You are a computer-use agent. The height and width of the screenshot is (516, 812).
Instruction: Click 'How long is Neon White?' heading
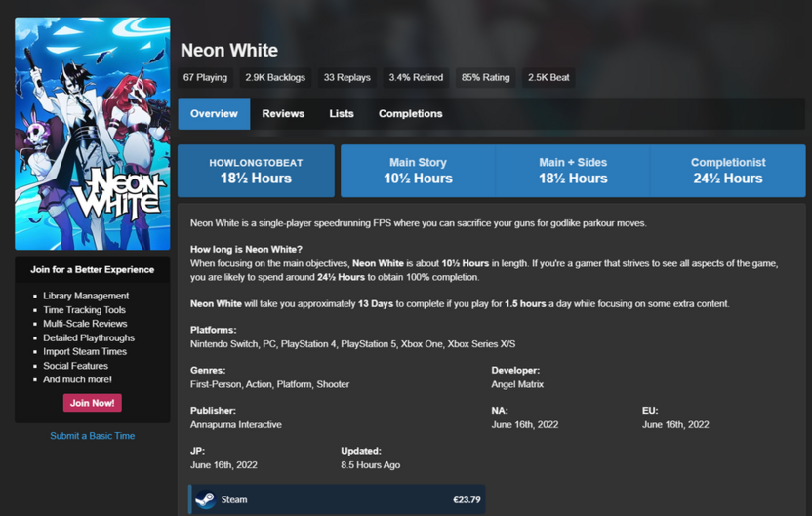point(246,249)
